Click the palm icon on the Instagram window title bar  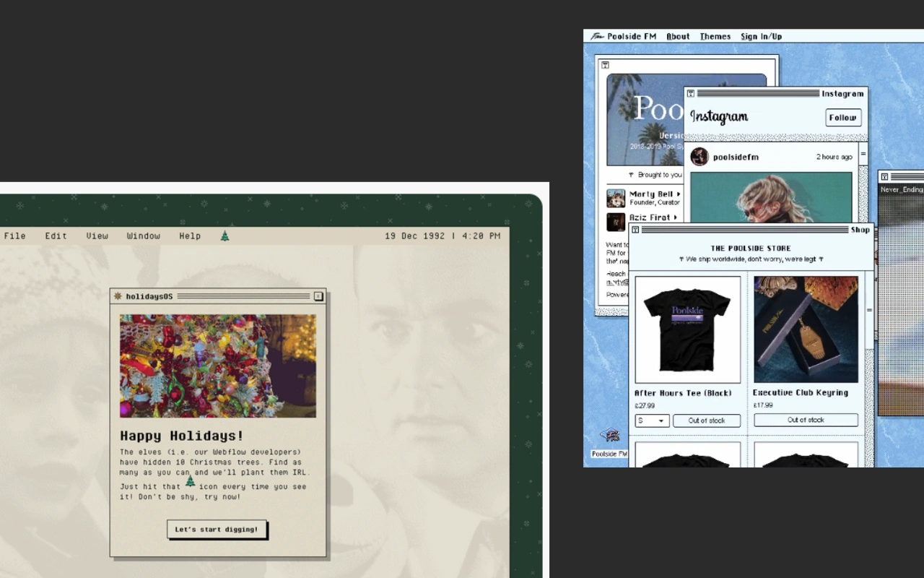[691, 93]
